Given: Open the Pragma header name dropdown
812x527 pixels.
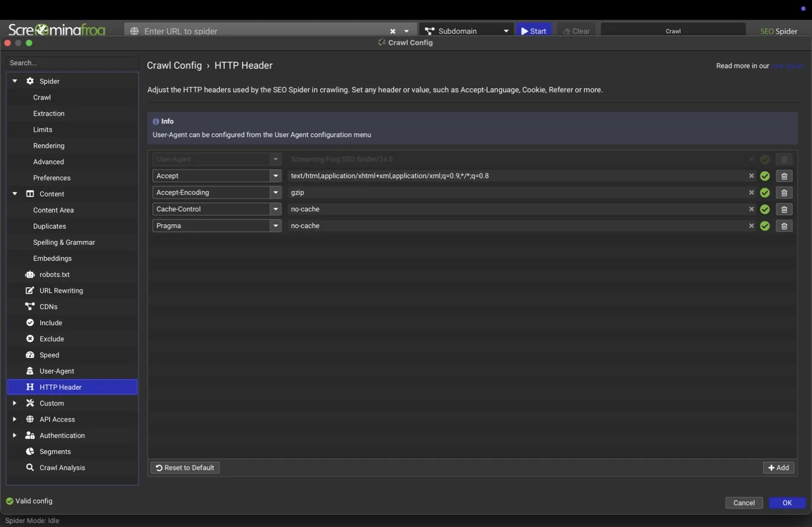Looking at the screenshot, I should [x=275, y=225].
